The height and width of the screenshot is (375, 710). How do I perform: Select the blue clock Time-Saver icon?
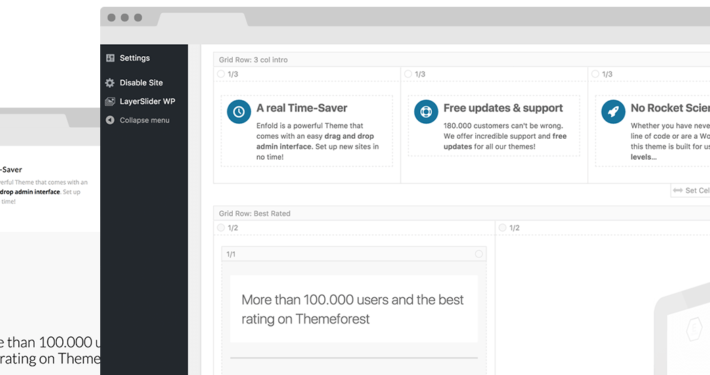239,111
